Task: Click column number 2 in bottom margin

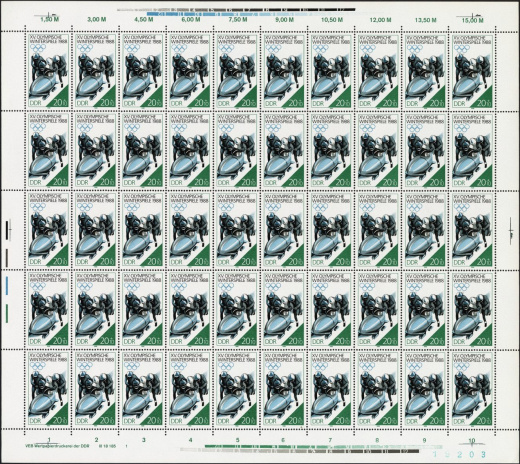Action: pyautogui.click(x=96, y=440)
